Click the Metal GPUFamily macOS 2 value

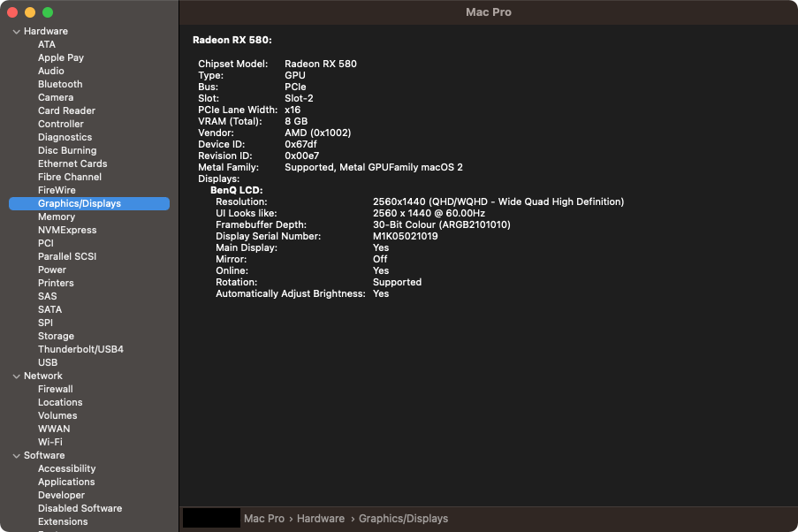click(x=374, y=167)
